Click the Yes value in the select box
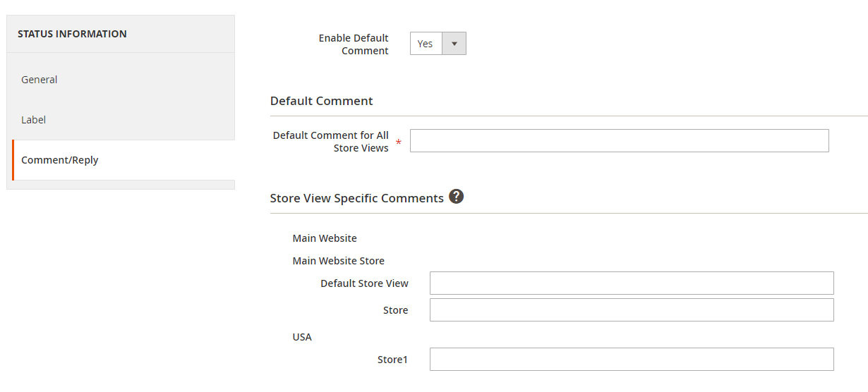Viewport: 868px width, 392px height. click(x=426, y=44)
